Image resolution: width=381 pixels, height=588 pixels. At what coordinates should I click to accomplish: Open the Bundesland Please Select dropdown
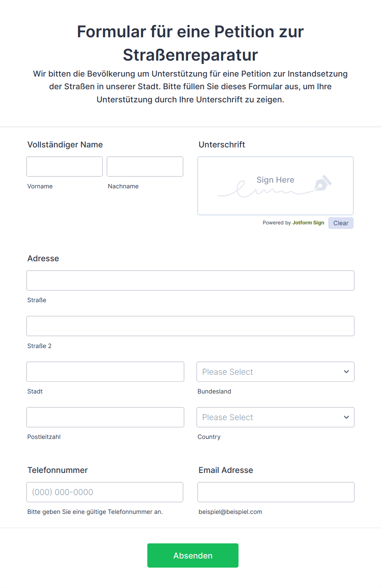coord(275,372)
